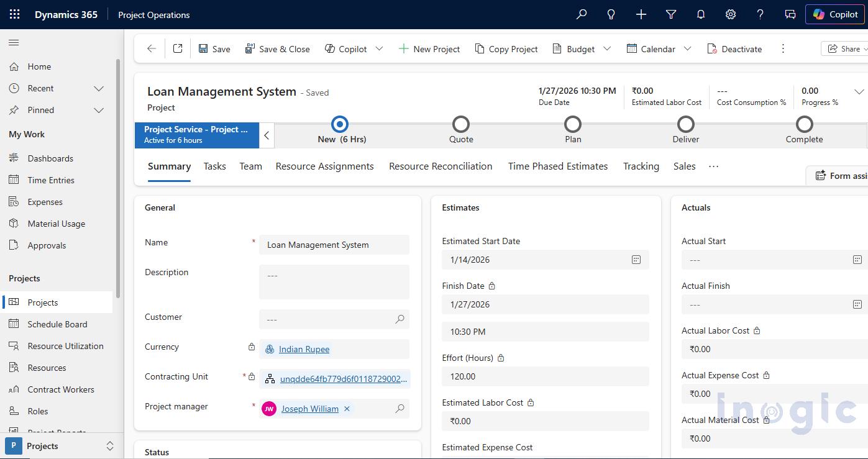Open quick create using the plus icon
868x459 pixels.
coord(641,14)
